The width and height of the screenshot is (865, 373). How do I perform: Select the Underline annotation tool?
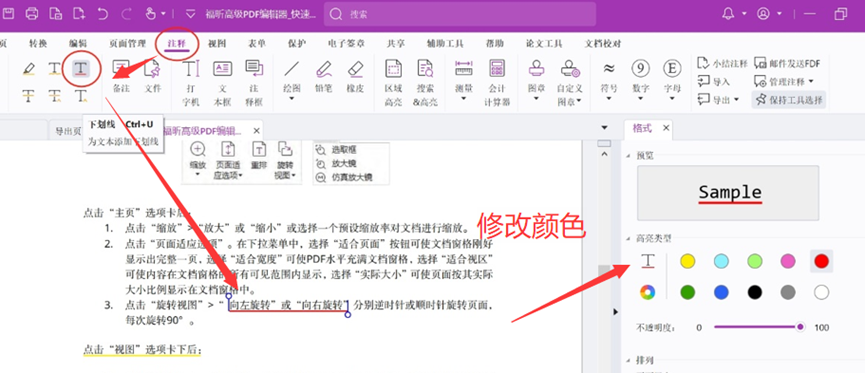coord(81,69)
